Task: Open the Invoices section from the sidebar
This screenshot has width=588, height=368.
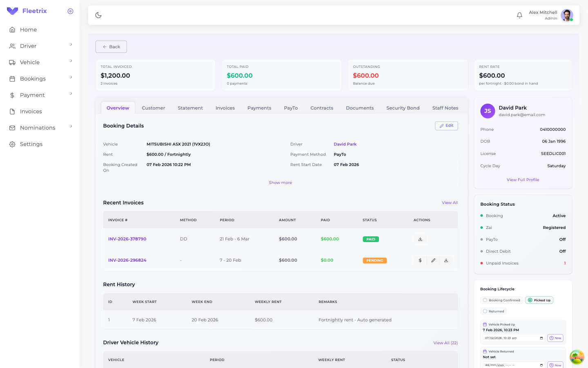Action: point(31,111)
